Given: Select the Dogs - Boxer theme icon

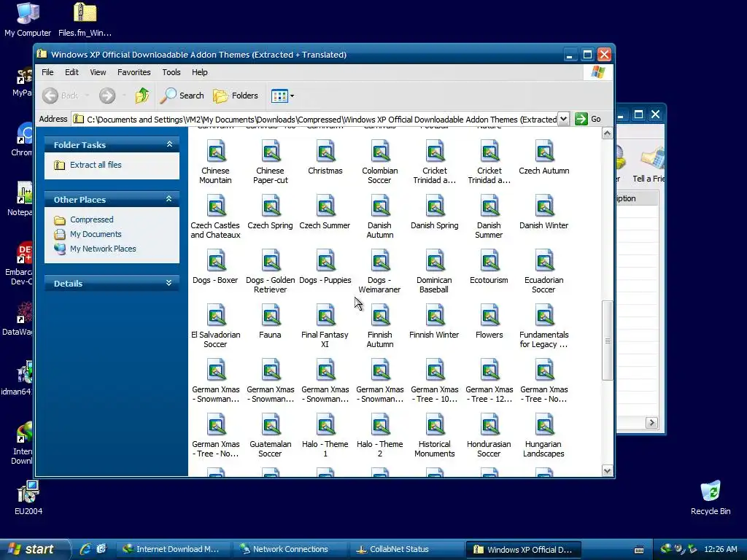Looking at the screenshot, I should [x=215, y=266].
